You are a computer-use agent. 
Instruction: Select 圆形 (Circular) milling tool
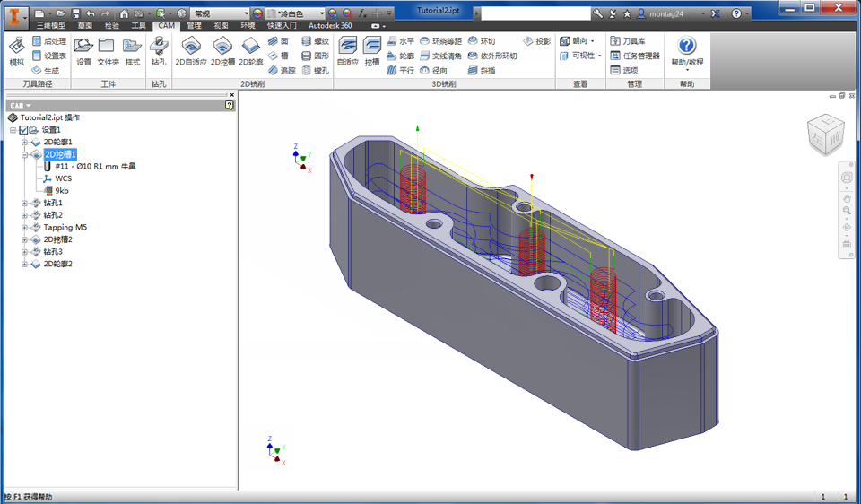pos(316,56)
